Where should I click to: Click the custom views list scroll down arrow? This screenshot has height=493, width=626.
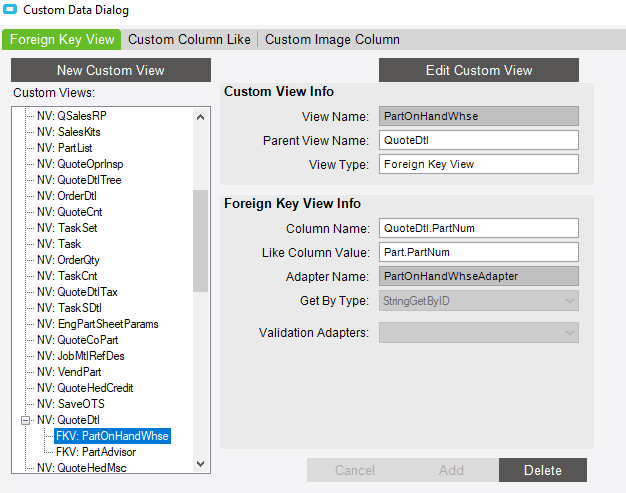(x=200, y=464)
